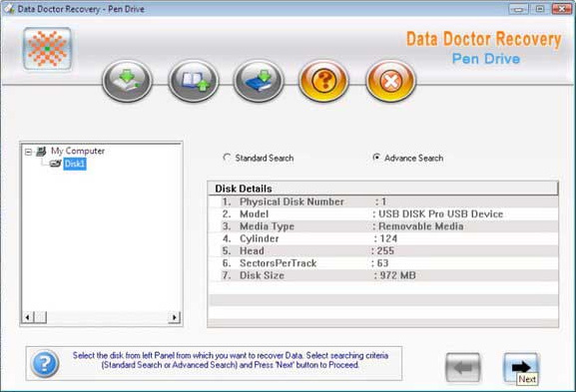The height and width of the screenshot is (392, 576).
Task: Click the Next arrow button
Action: [x=520, y=367]
